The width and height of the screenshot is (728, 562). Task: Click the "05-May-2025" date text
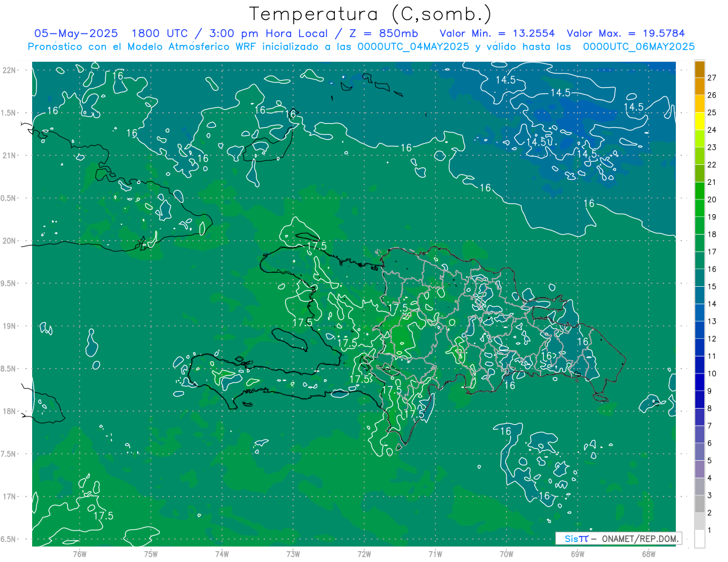pos(76,33)
